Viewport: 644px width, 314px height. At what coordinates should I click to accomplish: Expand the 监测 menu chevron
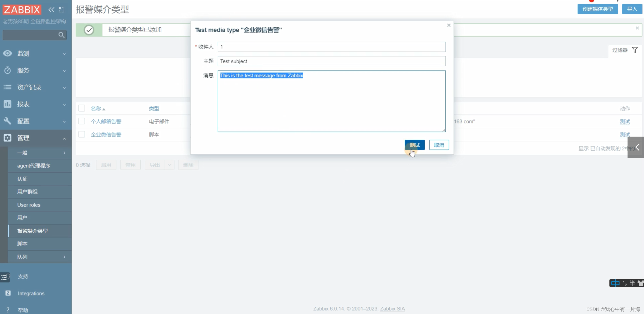click(x=64, y=54)
